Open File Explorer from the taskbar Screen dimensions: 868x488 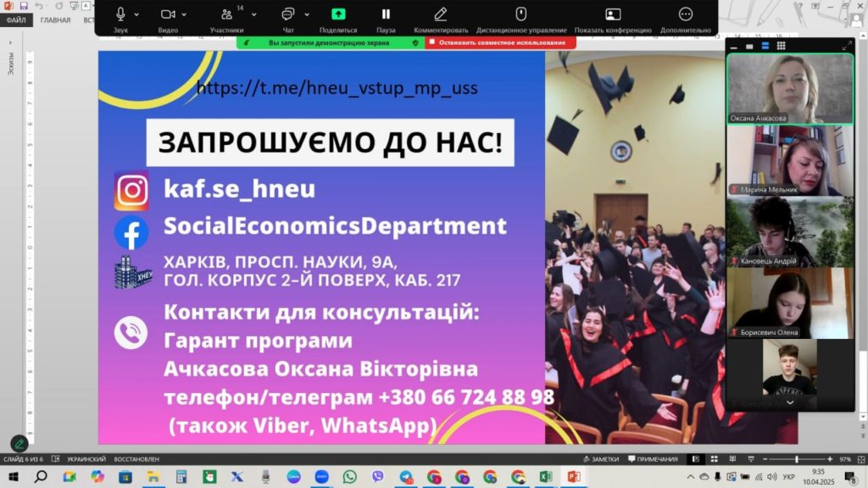pos(153,476)
